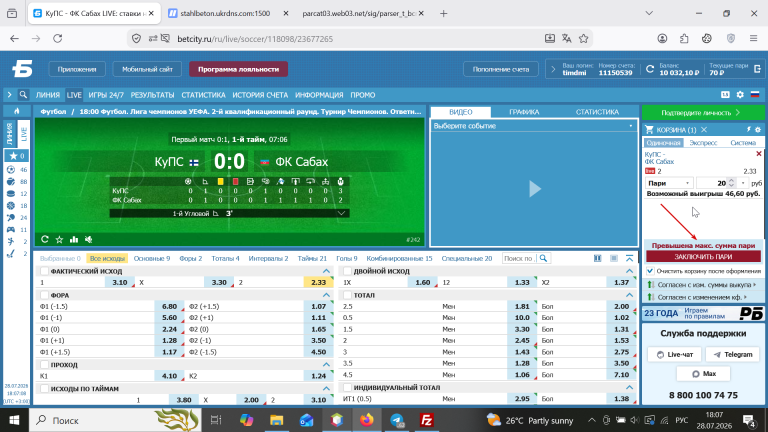This screenshot has width=768, height=432.
Task: Refresh the match scoreboard
Action: 45,239
